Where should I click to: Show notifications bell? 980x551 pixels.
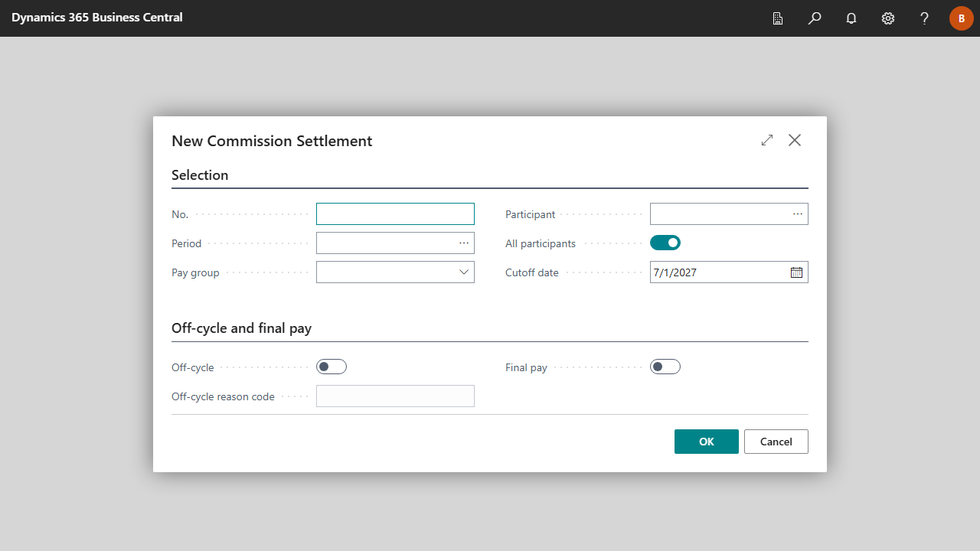tap(851, 18)
